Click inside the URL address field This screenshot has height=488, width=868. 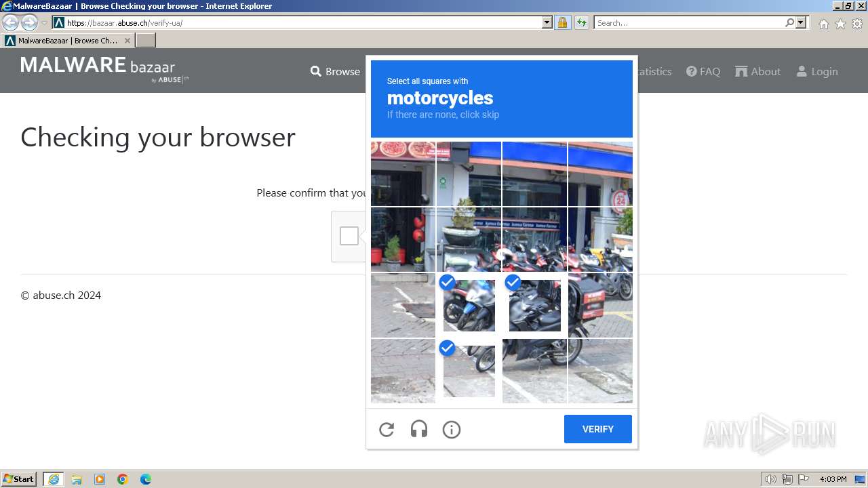pos(303,22)
